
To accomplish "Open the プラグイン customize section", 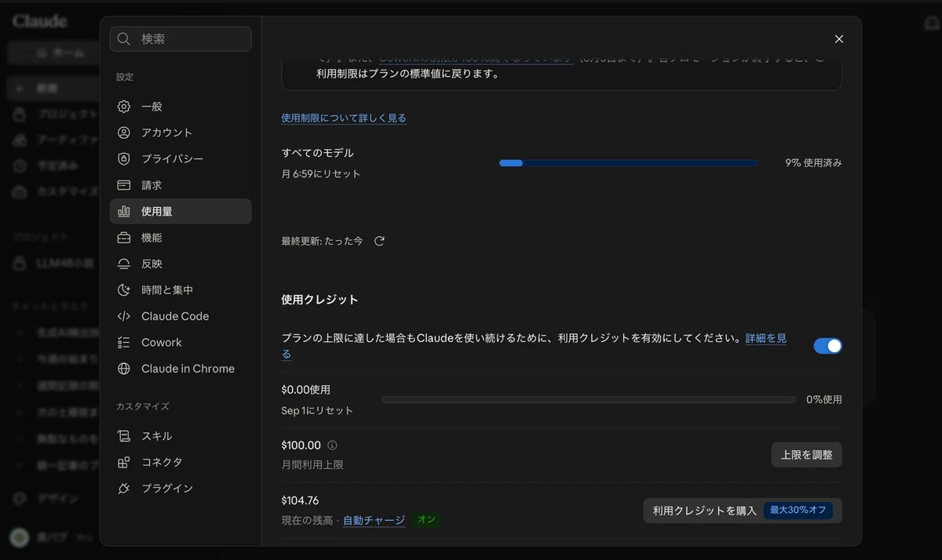I will tap(181, 489).
